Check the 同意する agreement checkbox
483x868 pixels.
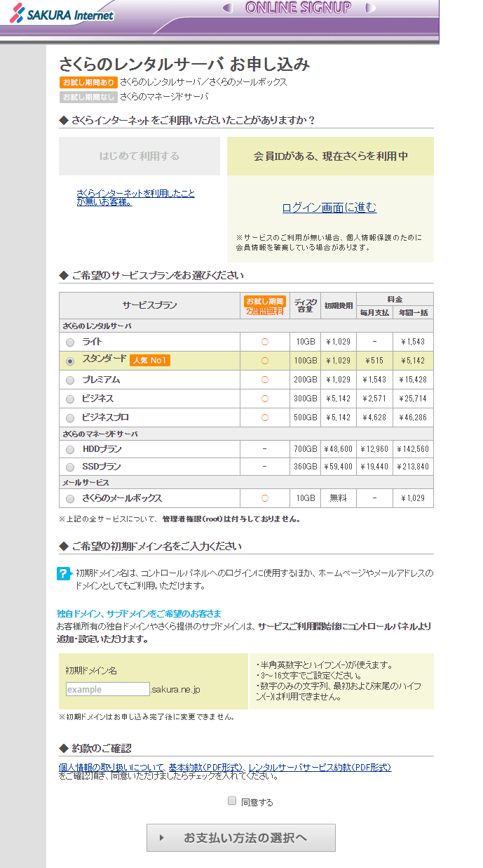coord(232,801)
